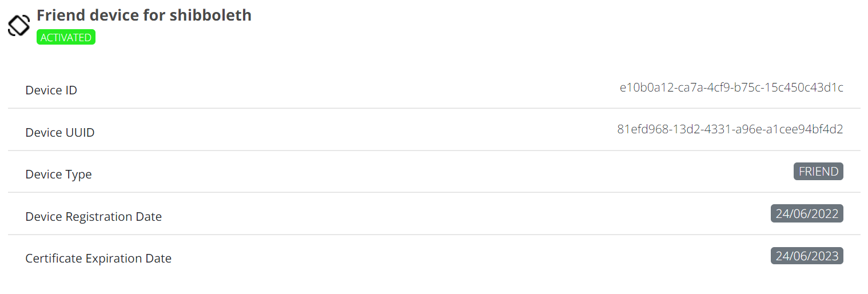This screenshot has height=294, width=868.
Task: Select the Device Type label
Action: click(x=58, y=174)
